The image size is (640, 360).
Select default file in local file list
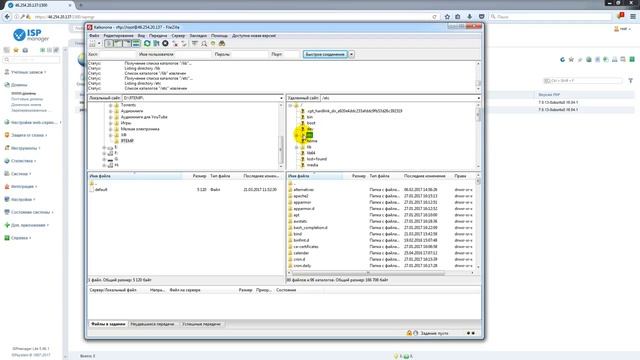[x=101, y=190]
